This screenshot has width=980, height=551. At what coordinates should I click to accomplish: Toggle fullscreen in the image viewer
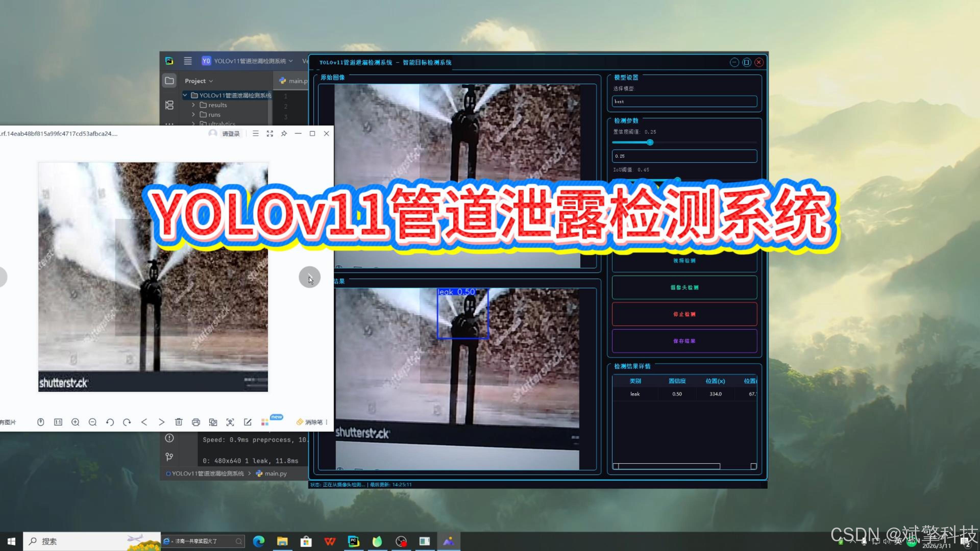point(270,133)
